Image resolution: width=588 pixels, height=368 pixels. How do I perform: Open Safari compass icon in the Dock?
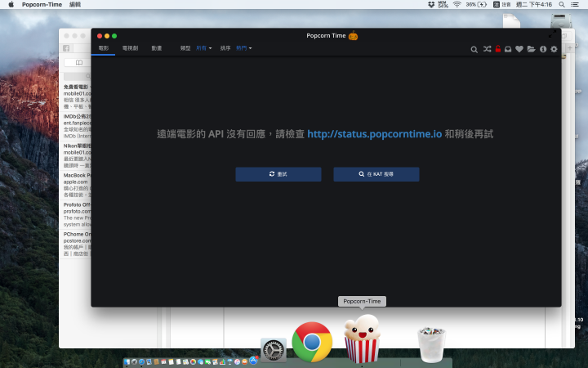(141, 362)
